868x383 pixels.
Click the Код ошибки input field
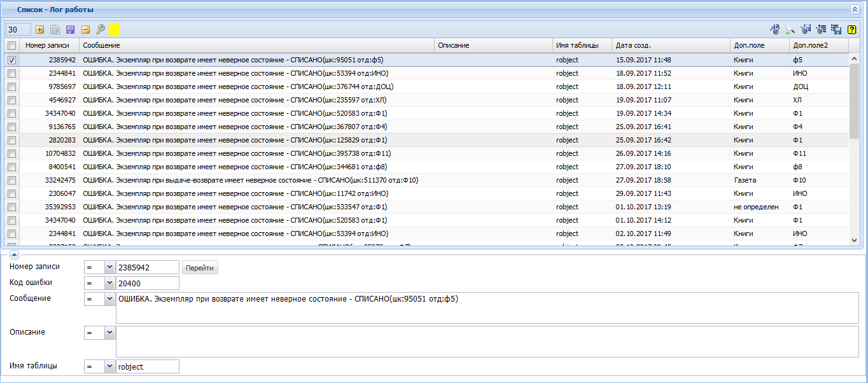tap(147, 283)
